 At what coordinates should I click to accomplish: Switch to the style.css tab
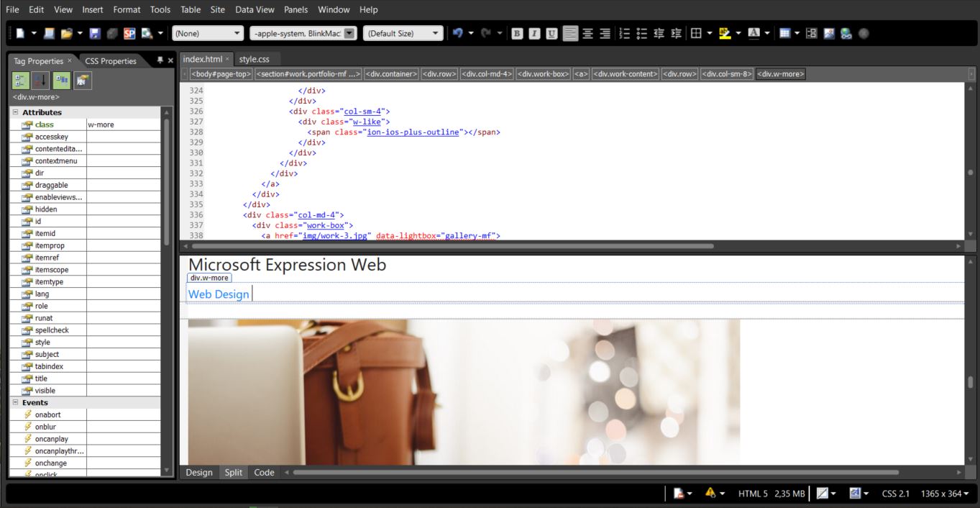pos(254,59)
